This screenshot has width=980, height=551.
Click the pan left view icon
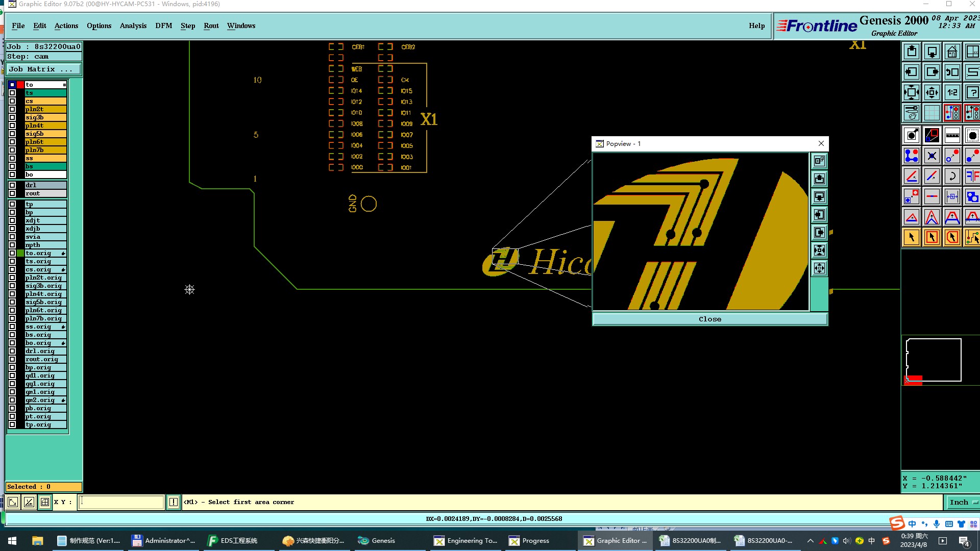click(x=912, y=72)
